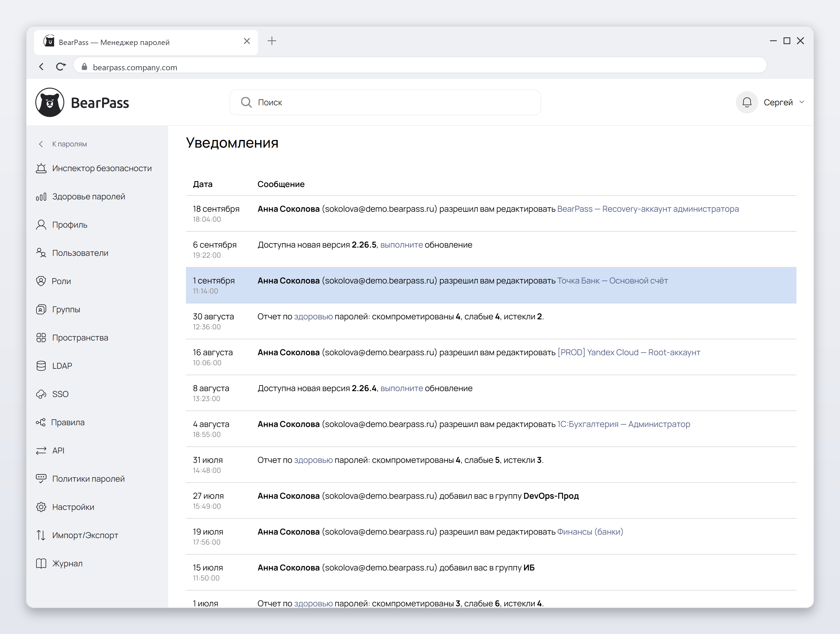Open Журнал section label
Viewport: 840px width, 634px height.
[x=67, y=563]
